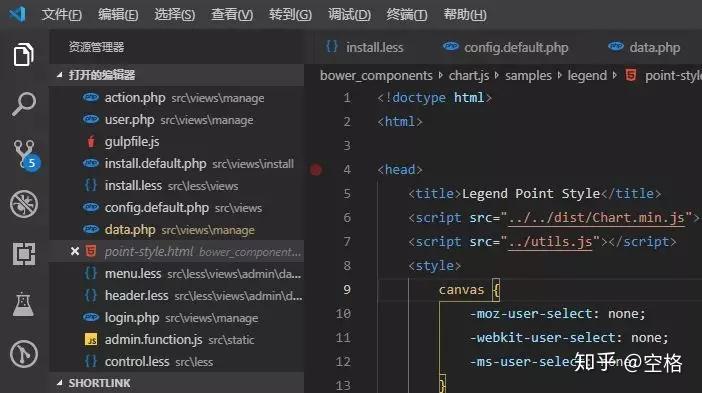Select samples in the breadcrumb
The width and height of the screenshot is (702, 393).
click(x=528, y=75)
